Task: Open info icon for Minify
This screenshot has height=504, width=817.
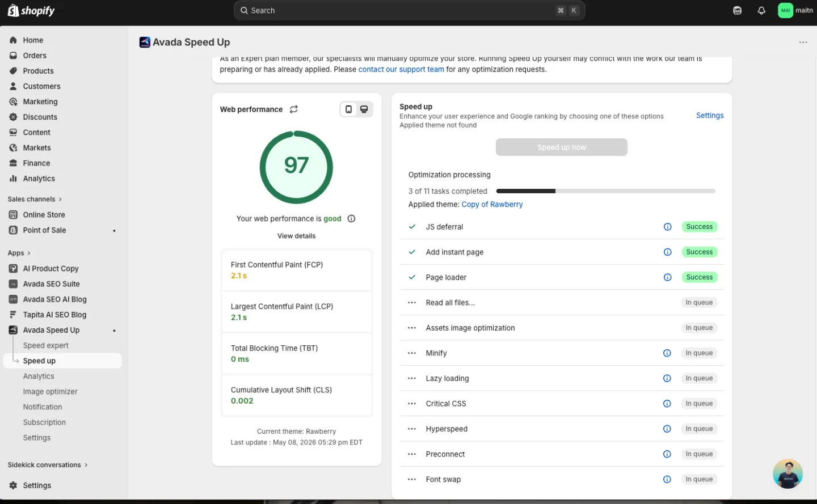Action: pos(667,353)
